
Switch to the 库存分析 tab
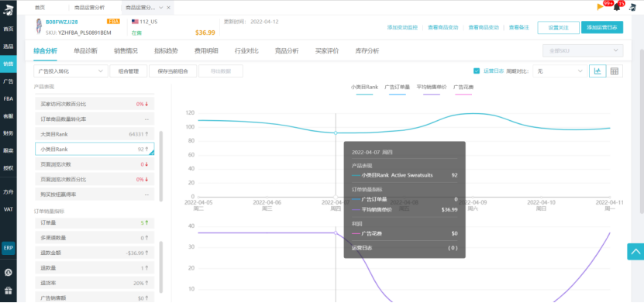367,51
